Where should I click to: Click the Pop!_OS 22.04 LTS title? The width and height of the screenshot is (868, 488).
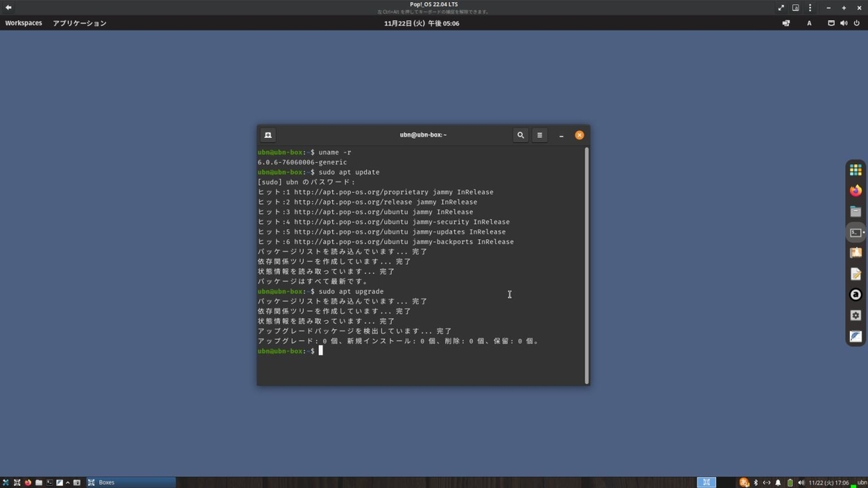tap(434, 4)
